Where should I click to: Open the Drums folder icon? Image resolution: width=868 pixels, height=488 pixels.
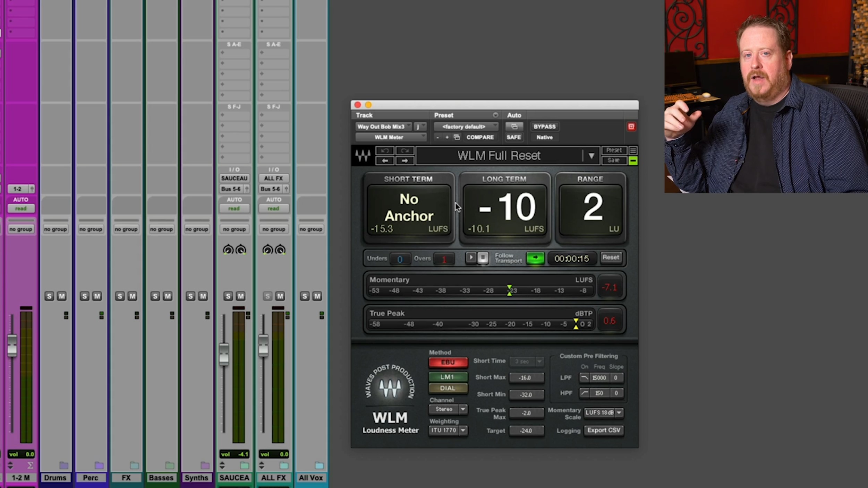click(x=63, y=465)
